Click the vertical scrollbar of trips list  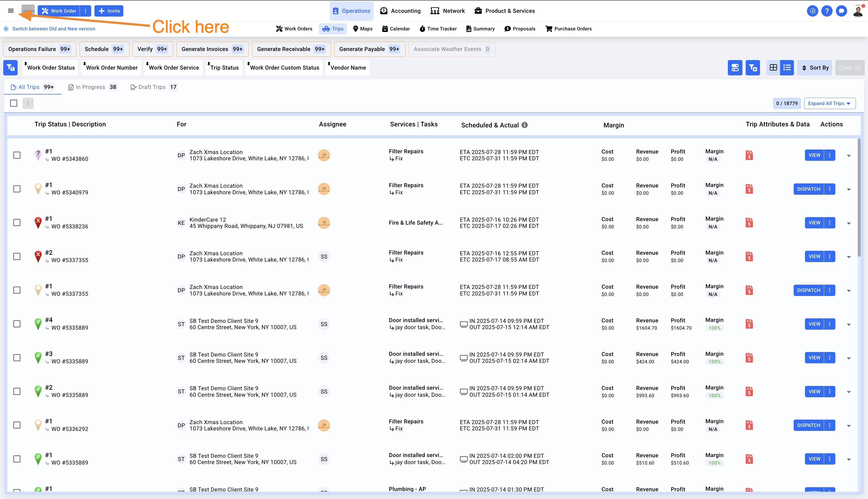pos(859,197)
